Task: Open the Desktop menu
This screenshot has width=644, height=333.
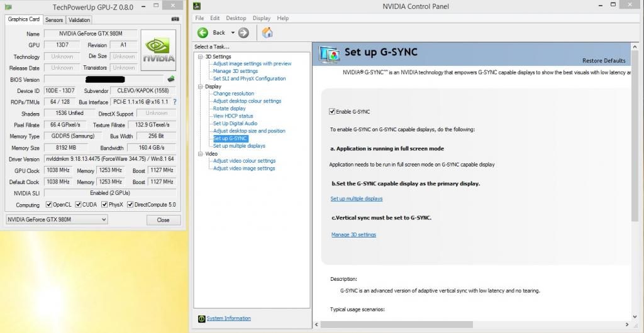Action: [236, 18]
